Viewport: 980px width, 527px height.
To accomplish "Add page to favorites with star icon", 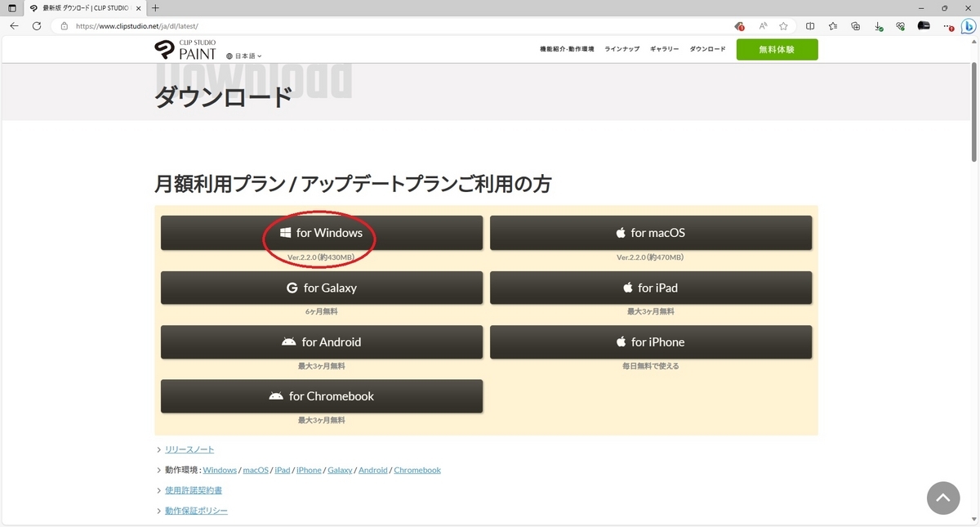I will 784,26.
